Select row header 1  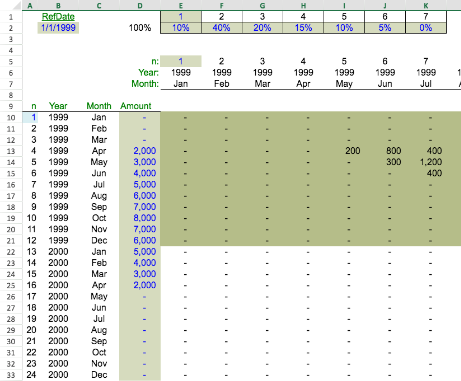point(11,17)
